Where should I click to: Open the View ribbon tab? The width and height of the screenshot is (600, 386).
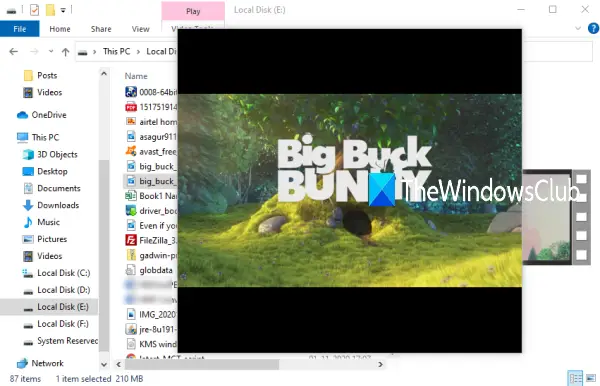[x=140, y=29]
